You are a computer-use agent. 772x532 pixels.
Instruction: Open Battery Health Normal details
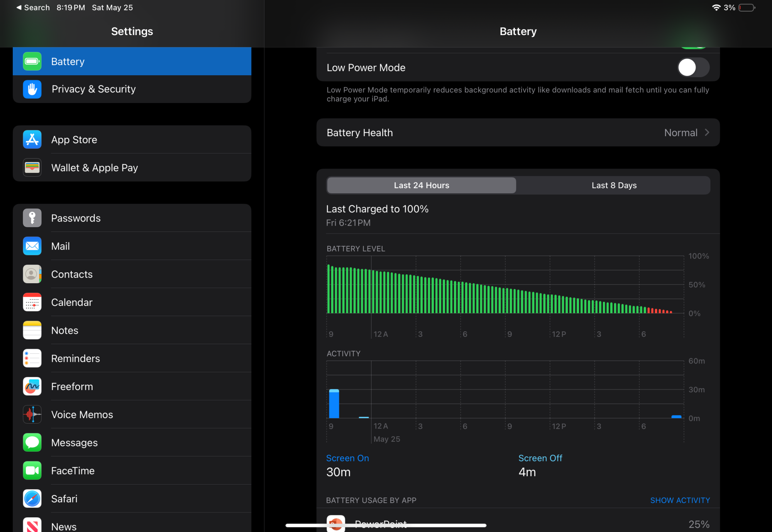[x=681, y=133]
